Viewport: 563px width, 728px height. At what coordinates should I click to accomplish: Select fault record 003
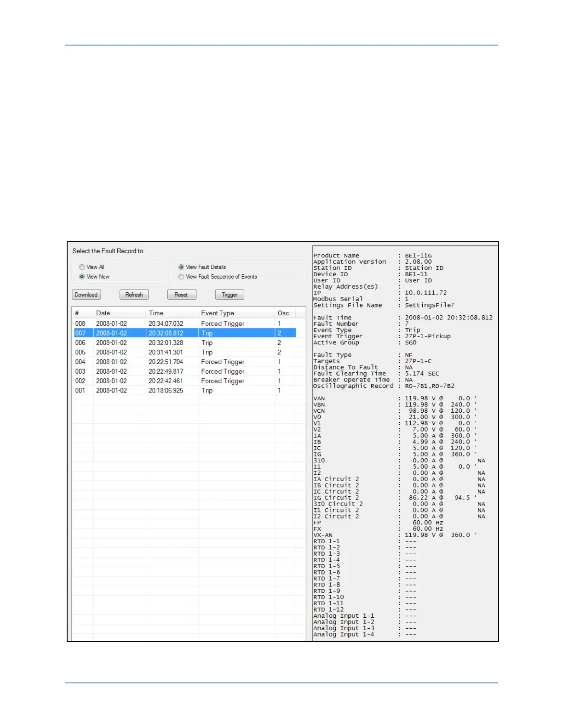[x=184, y=371]
